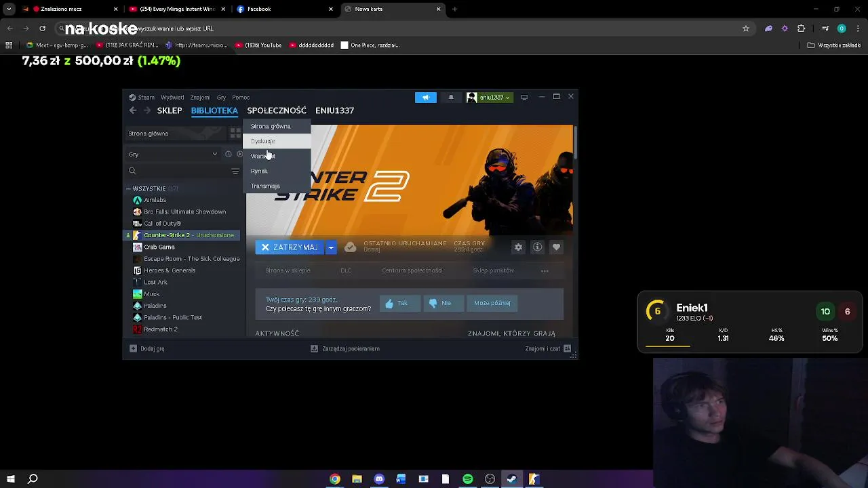Image resolution: width=868 pixels, height=488 pixels.
Task: Open the SKLEP tab in Steam
Action: coord(170,110)
